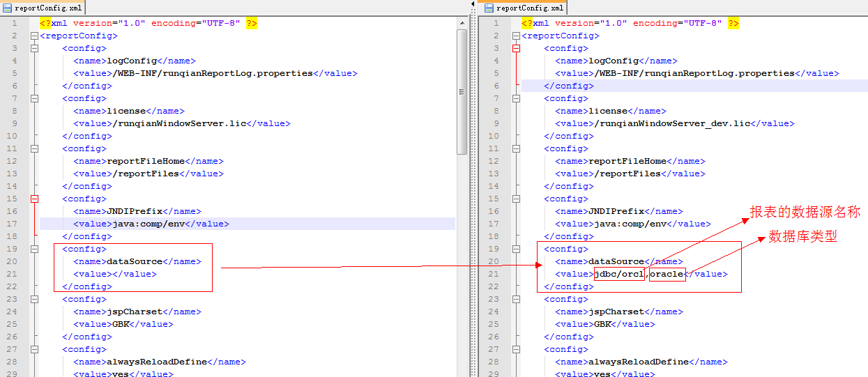The image size is (868, 377).
Task: Click '/reportFiles' value in left pane
Action: click(x=146, y=174)
